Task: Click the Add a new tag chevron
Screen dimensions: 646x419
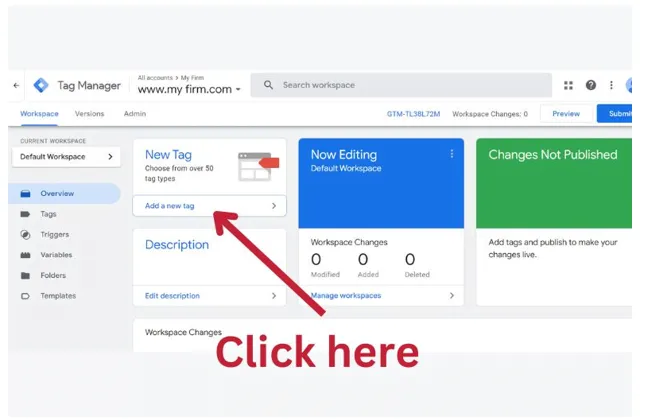Action: [274, 206]
